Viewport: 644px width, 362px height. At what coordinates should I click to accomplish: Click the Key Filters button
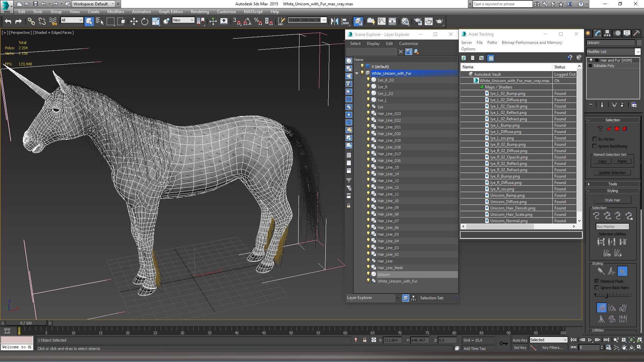(x=552, y=348)
